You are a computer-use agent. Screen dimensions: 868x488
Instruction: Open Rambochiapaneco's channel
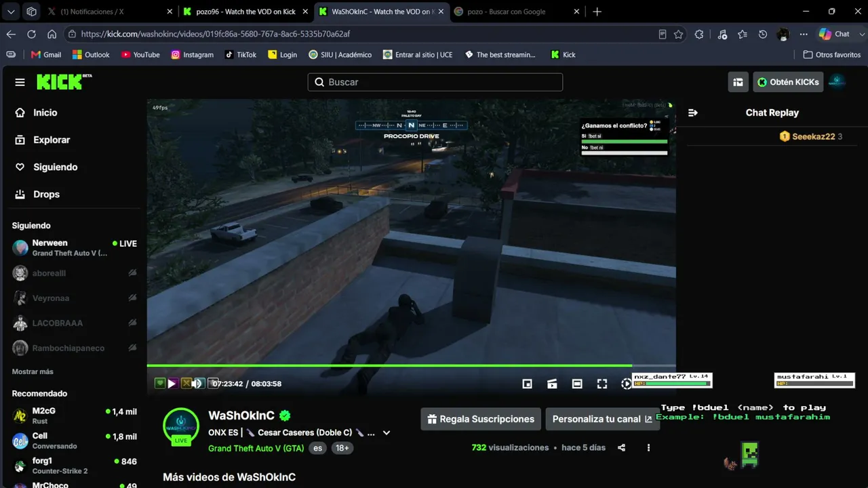(75, 348)
